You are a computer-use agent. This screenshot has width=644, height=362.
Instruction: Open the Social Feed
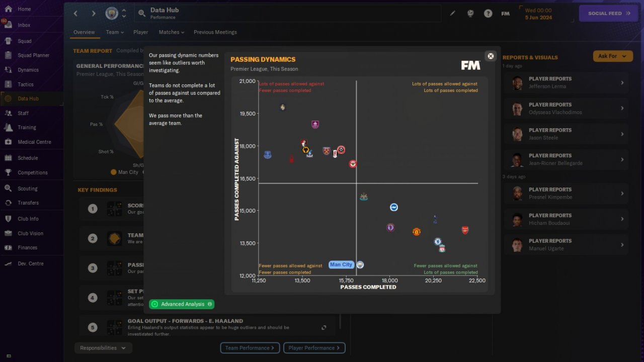pyautogui.click(x=609, y=14)
